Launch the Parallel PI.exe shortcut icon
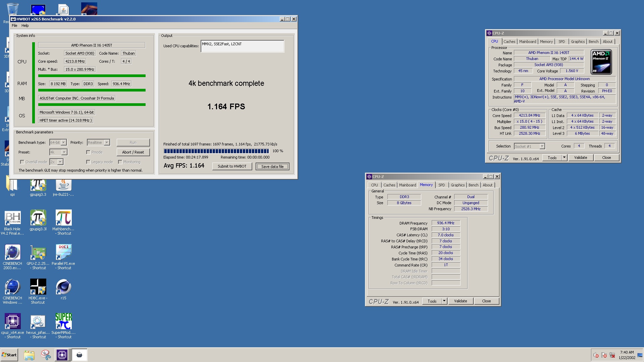 63,257
